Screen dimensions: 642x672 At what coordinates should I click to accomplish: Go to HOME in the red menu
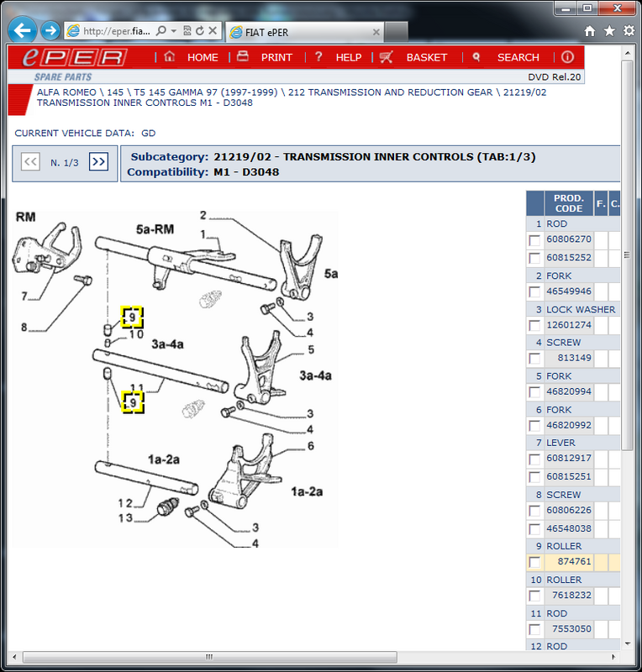(203, 57)
